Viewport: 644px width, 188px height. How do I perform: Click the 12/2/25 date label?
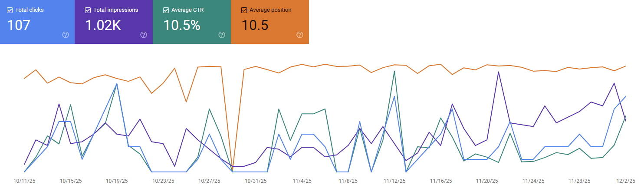[x=625, y=181]
